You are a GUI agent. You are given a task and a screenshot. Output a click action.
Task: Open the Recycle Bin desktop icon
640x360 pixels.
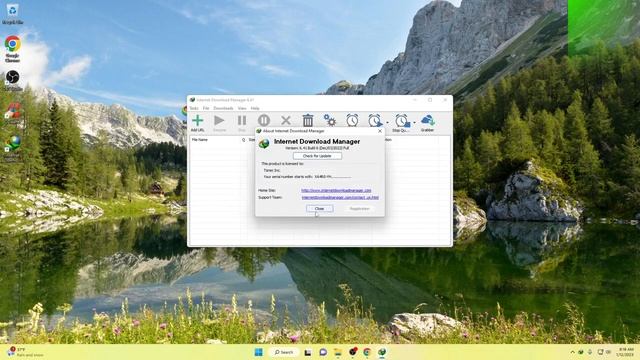coord(12,14)
